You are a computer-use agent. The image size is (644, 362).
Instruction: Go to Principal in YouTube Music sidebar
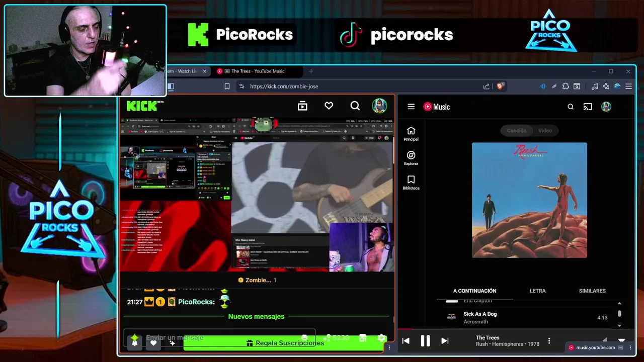click(411, 134)
